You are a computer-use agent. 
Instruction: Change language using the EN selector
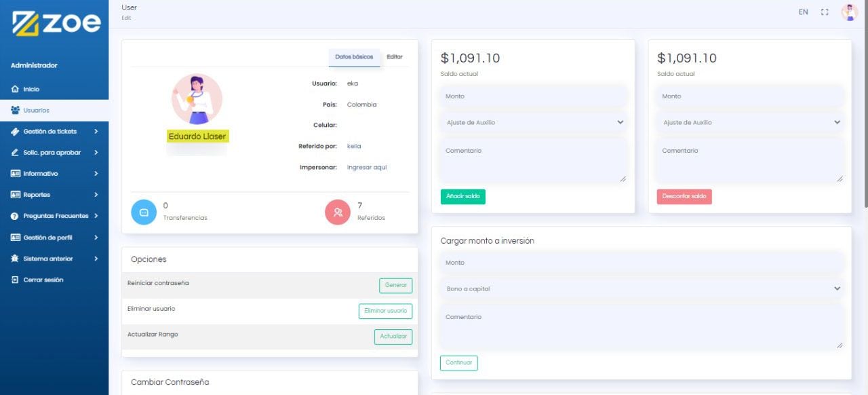pyautogui.click(x=803, y=12)
